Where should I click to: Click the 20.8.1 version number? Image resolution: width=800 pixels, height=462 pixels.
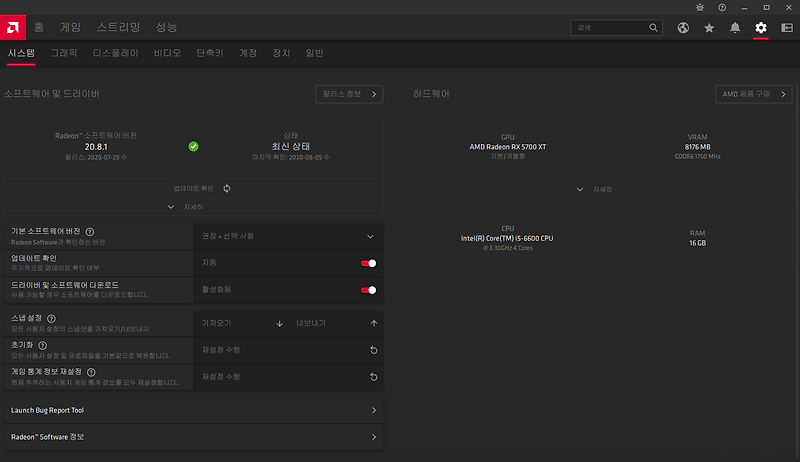tap(96, 147)
